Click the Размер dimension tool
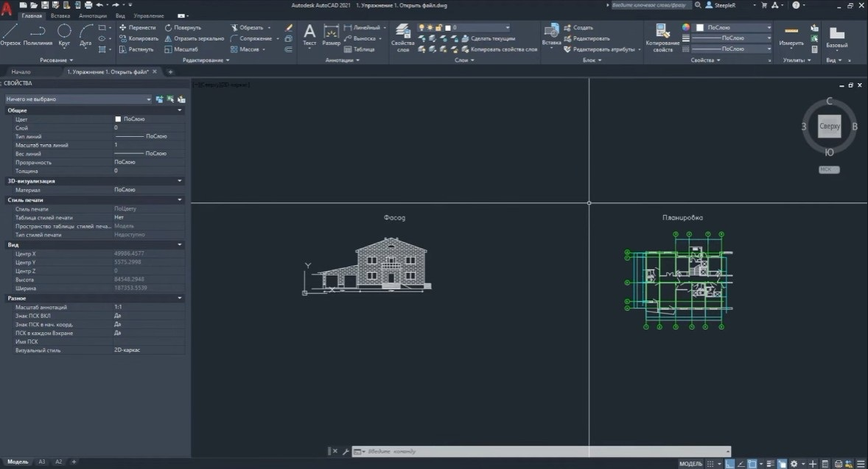 [331, 35]
